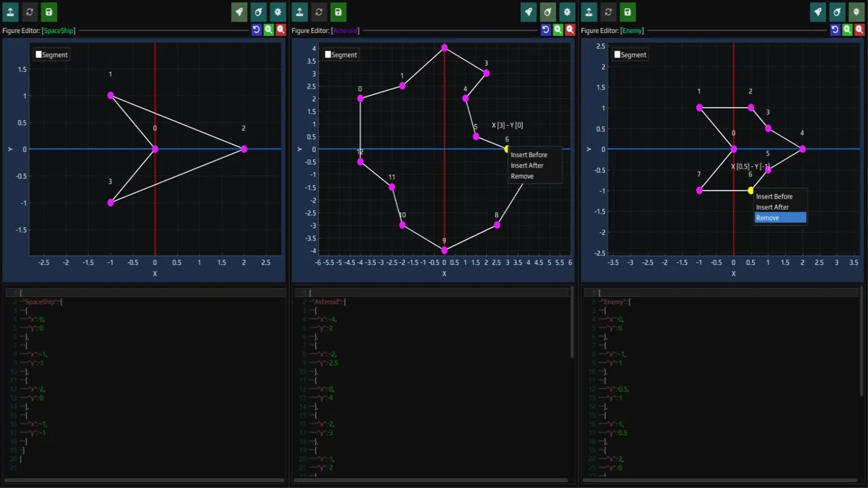This screenshot has height=488, width=868.
Task: Zoom in on the Asteroid plot
Action: point(557,30)
